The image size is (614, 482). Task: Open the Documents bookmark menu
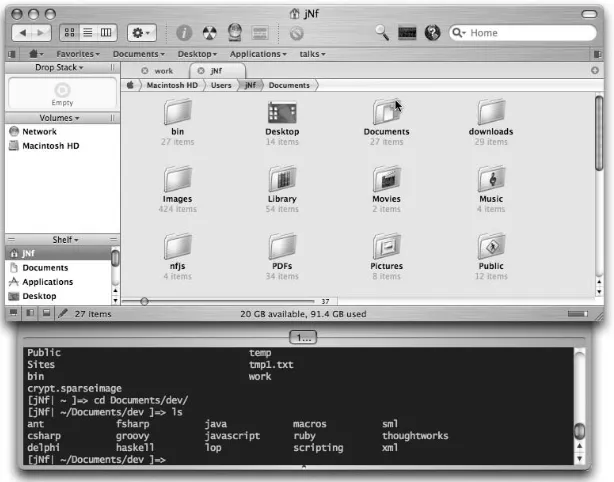139,54
